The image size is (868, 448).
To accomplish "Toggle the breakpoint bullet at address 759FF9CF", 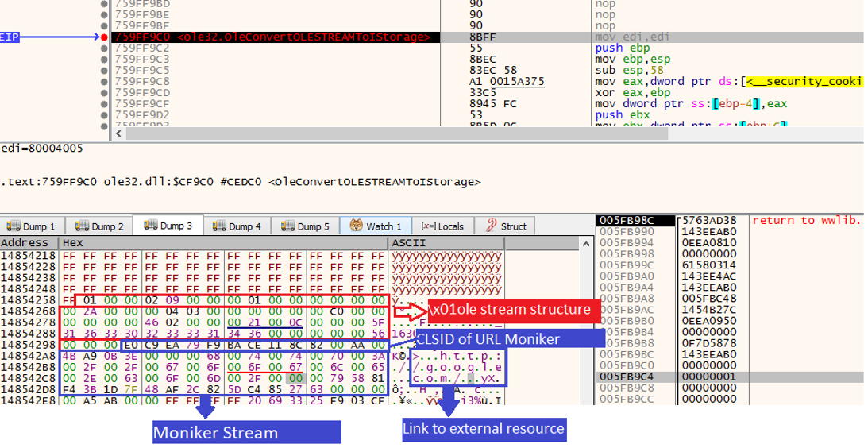I will pyautogui.click(x=104, y=103).
